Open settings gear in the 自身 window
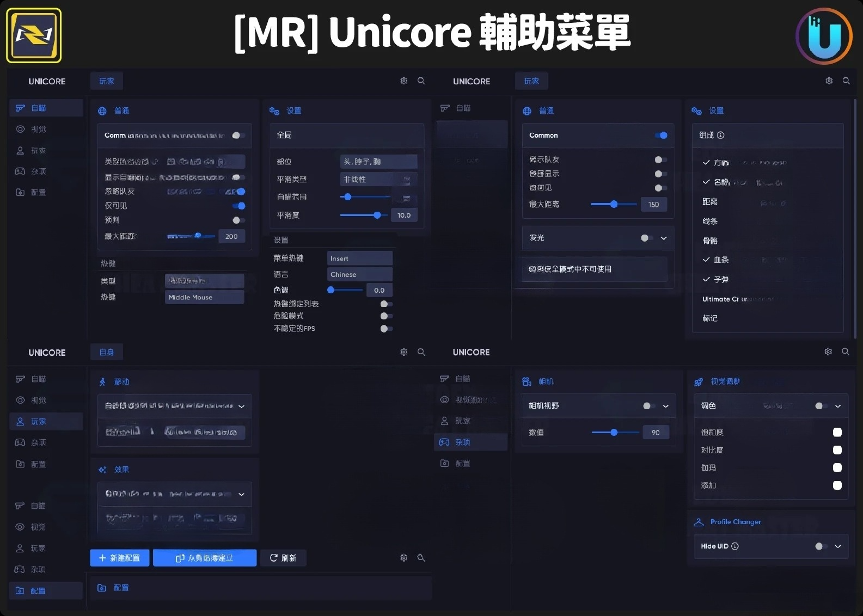 pyautogui.click(x=404, y=352)
